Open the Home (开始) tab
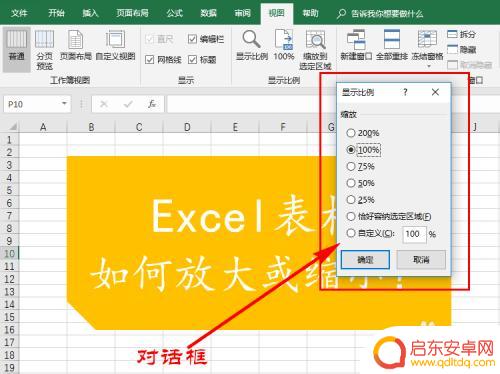This screenshot has height=374, width=500. [56, 13]
